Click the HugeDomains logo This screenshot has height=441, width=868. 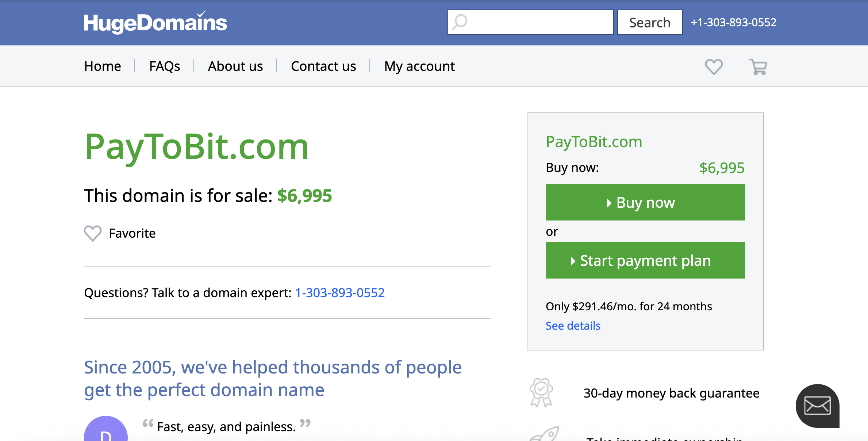(x=155, y=23)
